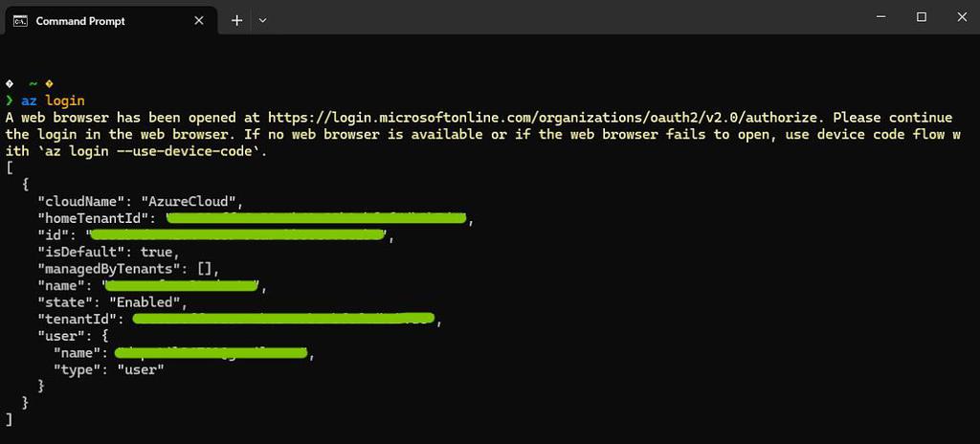Close the terminal window
This screenshot has height=444, width=980.
961,17
